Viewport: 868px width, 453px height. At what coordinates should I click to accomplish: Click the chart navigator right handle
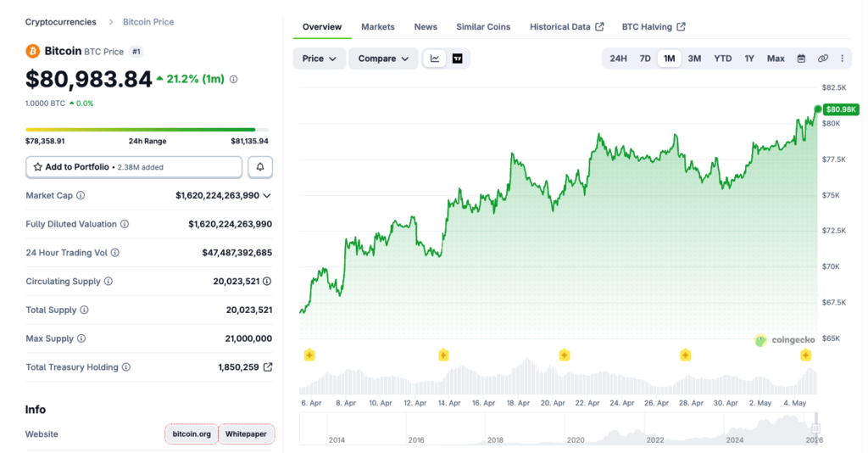815,428
